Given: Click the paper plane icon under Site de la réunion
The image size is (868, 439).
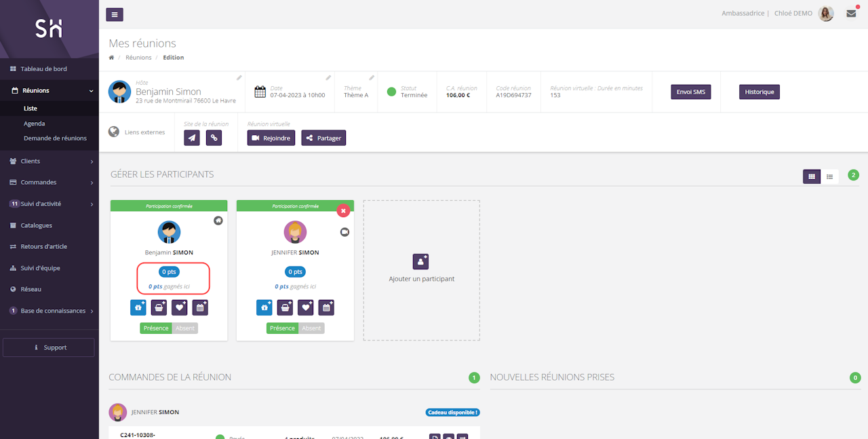Looking at the screenshot, I should pos(192,138).
